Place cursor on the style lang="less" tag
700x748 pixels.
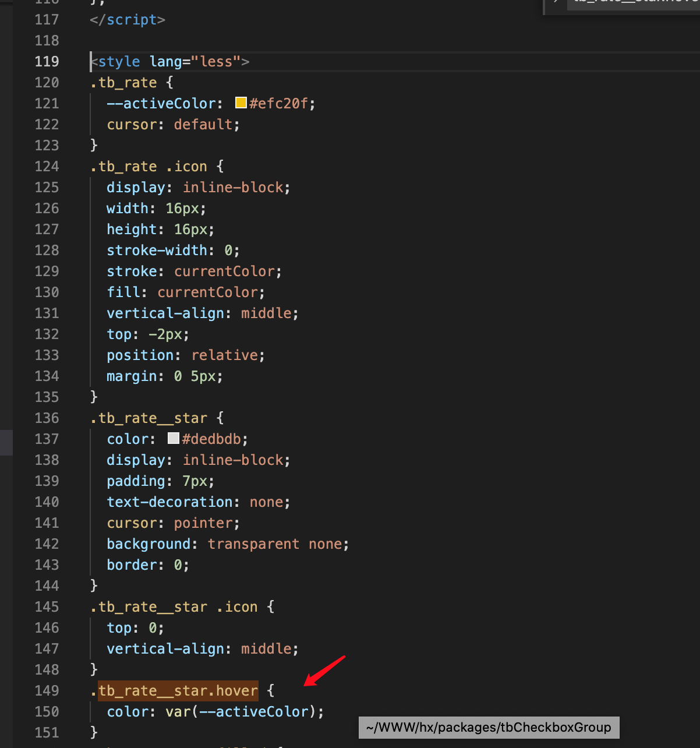click(x=169, y=61)
